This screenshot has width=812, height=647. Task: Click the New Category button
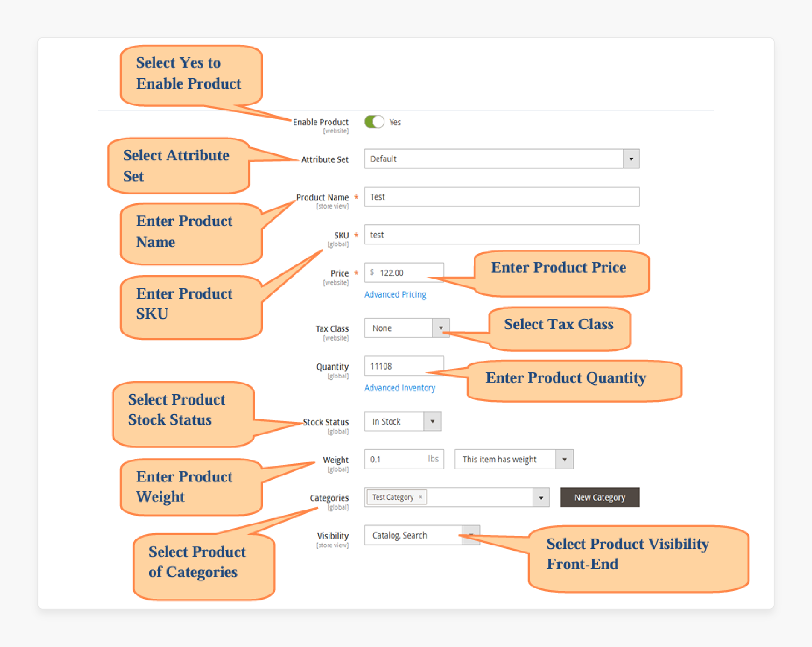600,497
